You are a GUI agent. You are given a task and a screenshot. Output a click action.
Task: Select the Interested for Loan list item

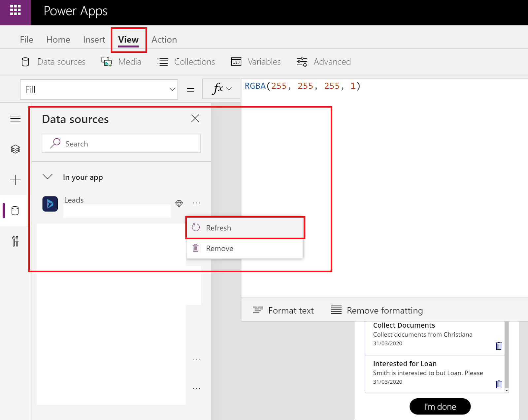pyautogui.click(x=435, y=374)
